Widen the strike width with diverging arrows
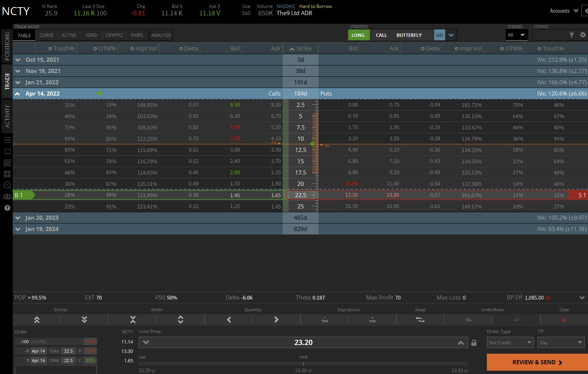 coord(180,320)
